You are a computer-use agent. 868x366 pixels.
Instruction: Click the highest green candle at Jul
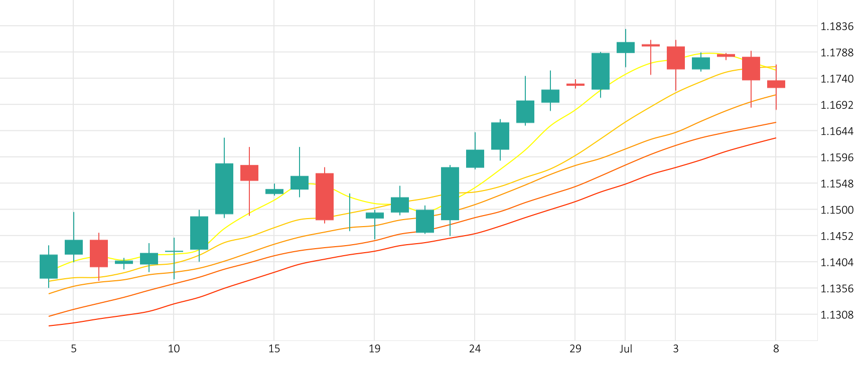pos(626,48)
